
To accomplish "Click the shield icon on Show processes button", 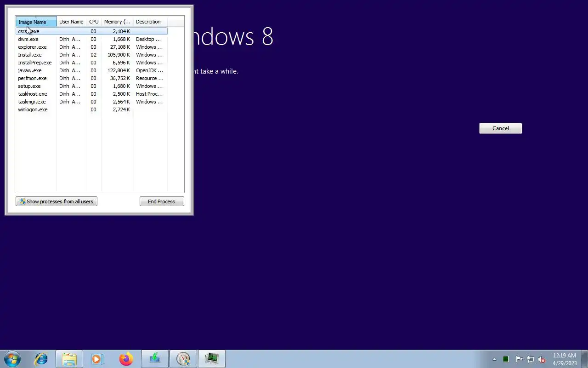I will tap(23, 201).
